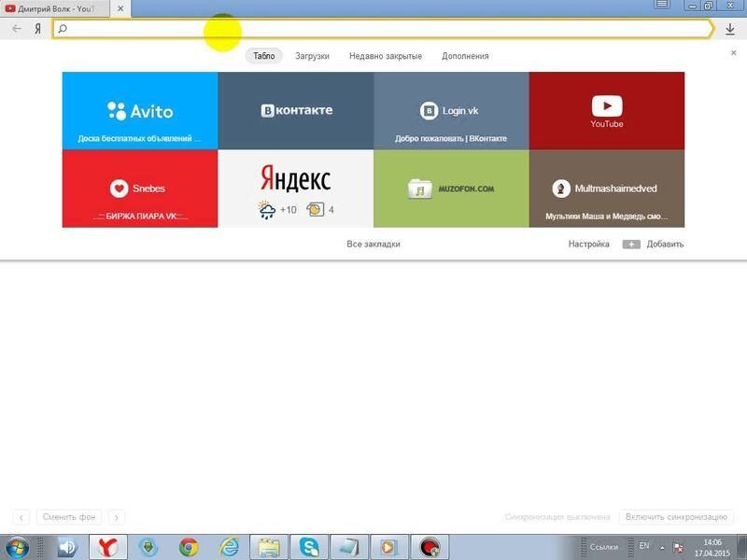Click the Сменить фон button
This screenshot has height=560, width=747.
pyautogui.click(x=69, y=517)
